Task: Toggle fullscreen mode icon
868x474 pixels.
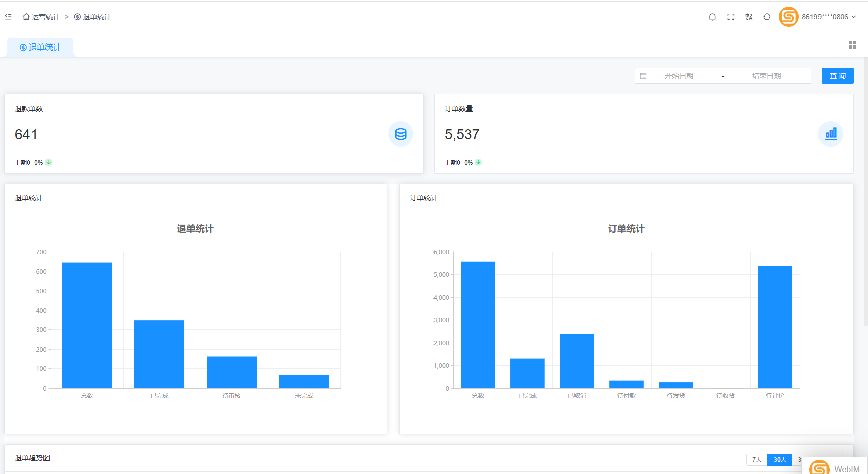Action: 731,17
